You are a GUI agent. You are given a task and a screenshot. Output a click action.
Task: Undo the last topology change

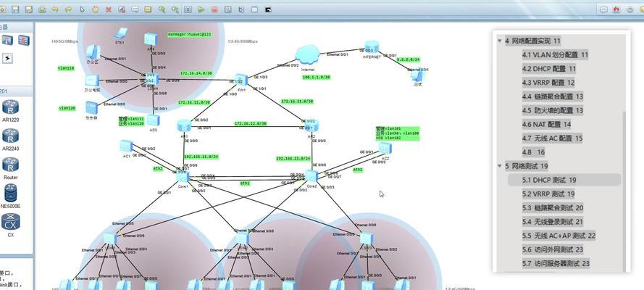(x=56, y=9)
